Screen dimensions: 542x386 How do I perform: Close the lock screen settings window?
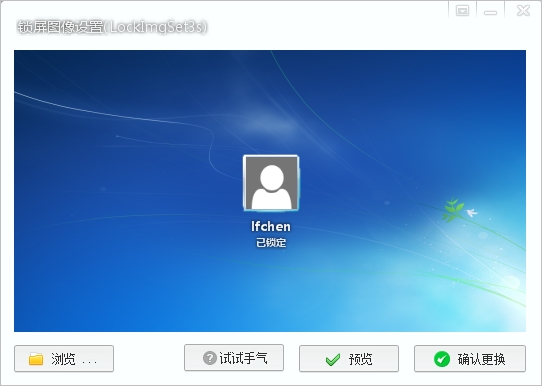[x=523, y=11]
